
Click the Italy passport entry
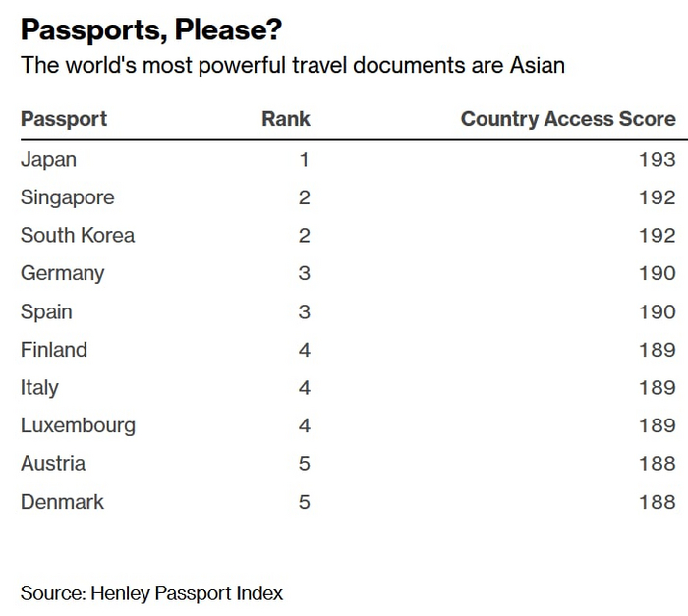39,387
